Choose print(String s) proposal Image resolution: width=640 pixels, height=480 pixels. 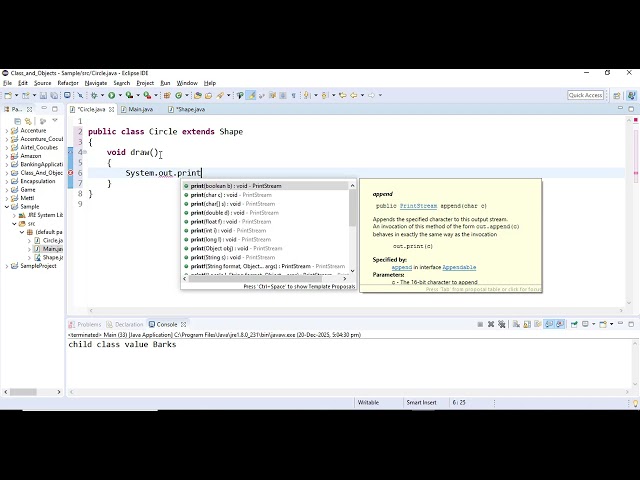pos(265,258)
